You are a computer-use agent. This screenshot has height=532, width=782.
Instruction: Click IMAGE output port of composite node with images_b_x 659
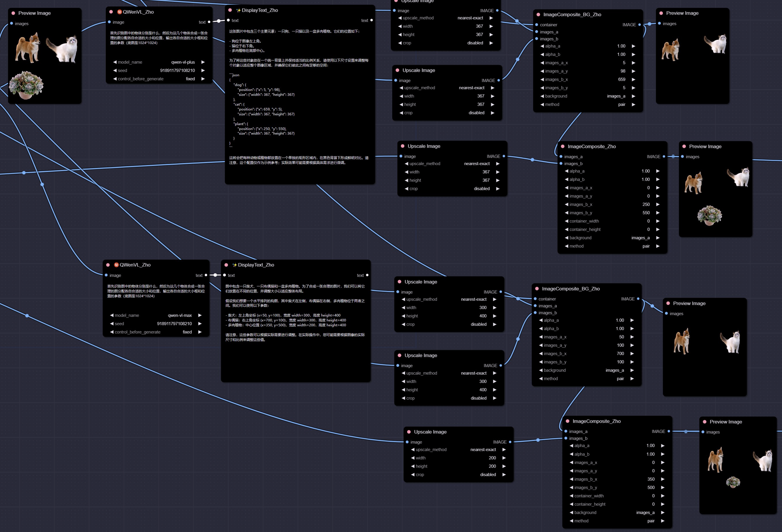[639, 25]
